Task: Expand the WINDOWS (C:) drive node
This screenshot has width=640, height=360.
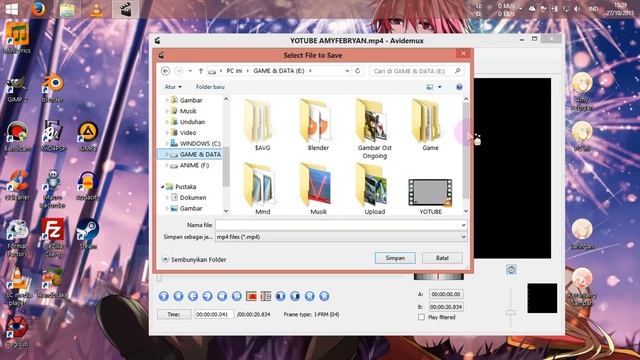Action: click(167, 144)
